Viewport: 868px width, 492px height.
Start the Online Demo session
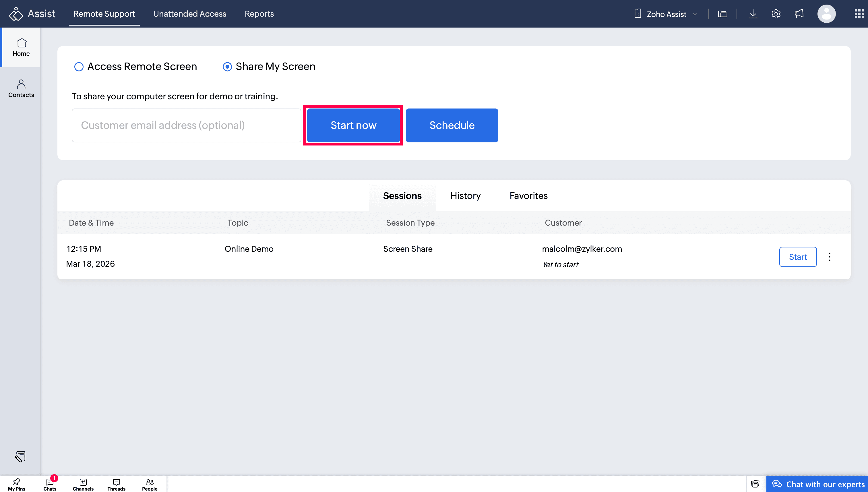(797, 257)
